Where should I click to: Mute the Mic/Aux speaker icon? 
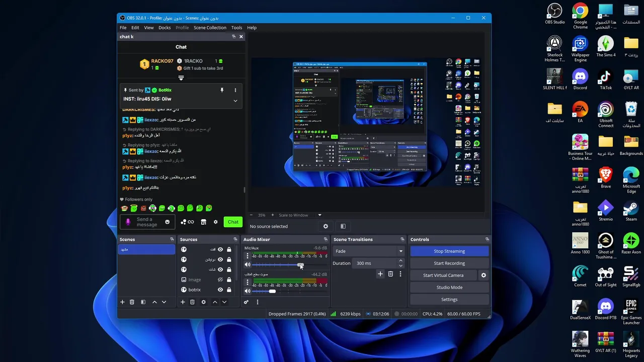247,265
